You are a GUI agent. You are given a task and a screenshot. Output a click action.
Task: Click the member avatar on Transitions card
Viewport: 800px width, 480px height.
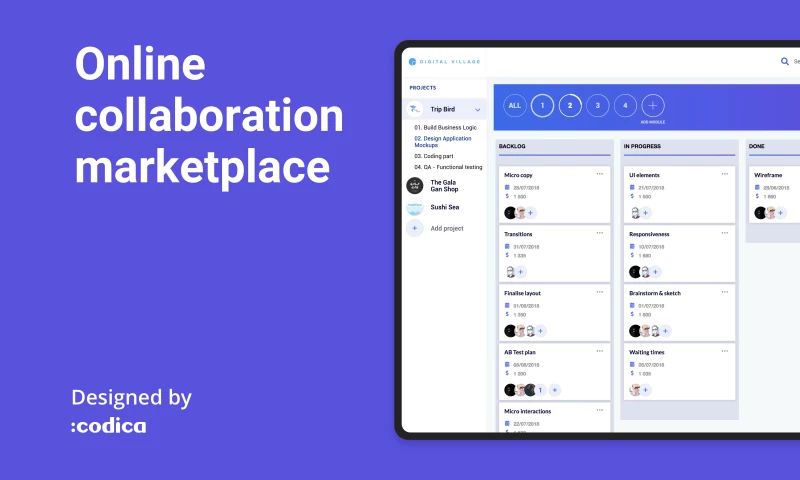(510, 272)
